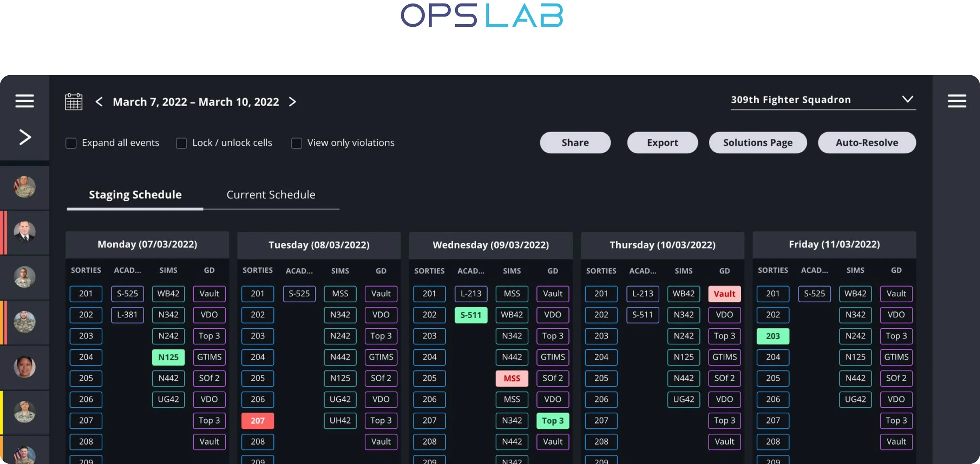Select Monday's sortie 201 cell
This screenshot has height=464, width=980.
[86, 294]
